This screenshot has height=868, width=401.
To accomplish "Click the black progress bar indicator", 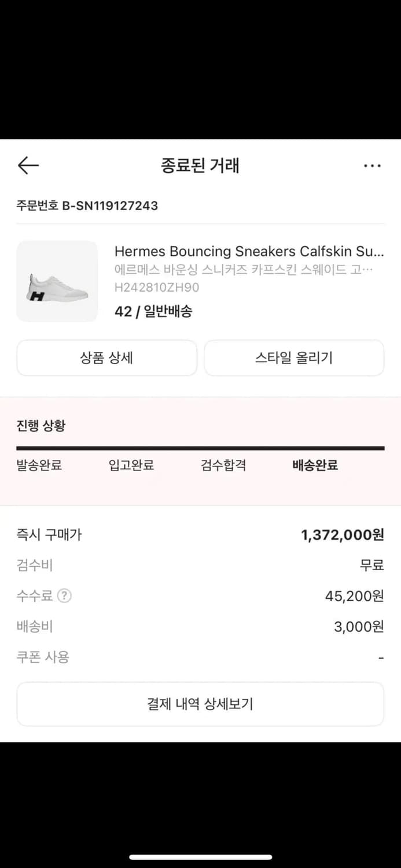I will [200, 447].
